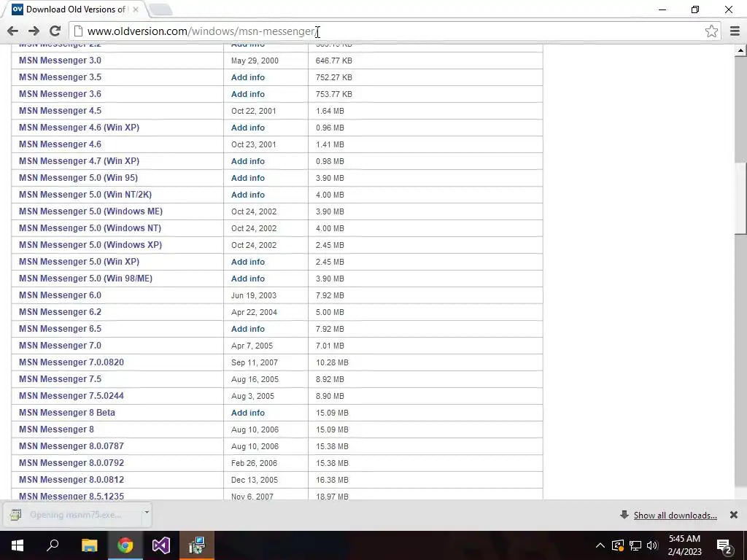Open Visual Studio from the taskbar
Image resolution: width=747 pixels, height=560 pixels.
[x=161, y=545]
